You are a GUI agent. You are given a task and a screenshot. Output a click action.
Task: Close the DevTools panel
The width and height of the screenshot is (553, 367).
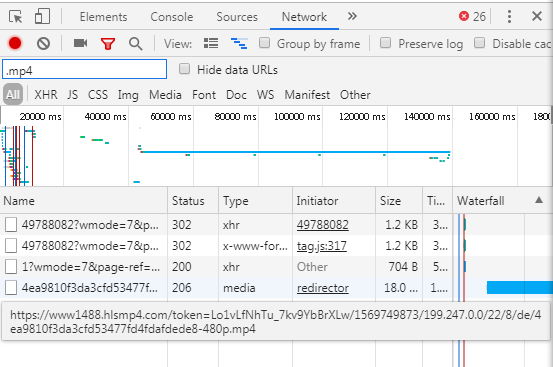(537, 16)
